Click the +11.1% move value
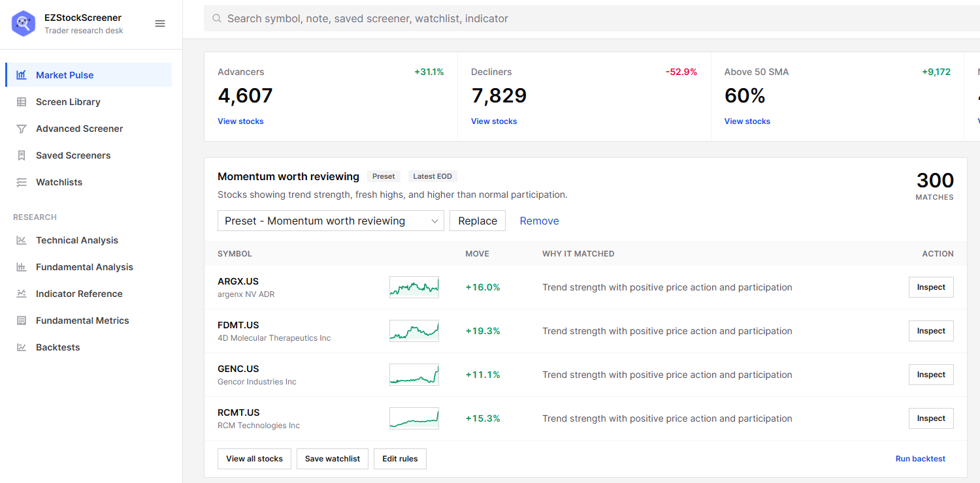This screenshot has width=980, height=483. pos(483,375)
